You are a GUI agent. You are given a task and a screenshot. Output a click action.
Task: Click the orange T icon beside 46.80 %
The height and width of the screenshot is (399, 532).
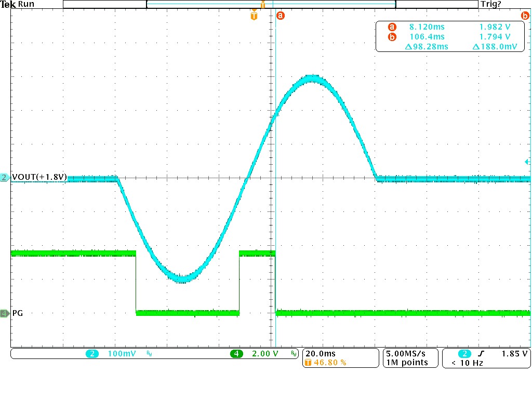point(309,363)
